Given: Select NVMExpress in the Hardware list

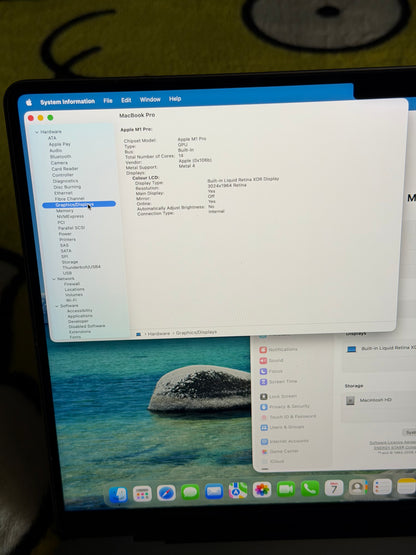Looking at the screenshot, I should pyautogui.click(x=70, y=216).
